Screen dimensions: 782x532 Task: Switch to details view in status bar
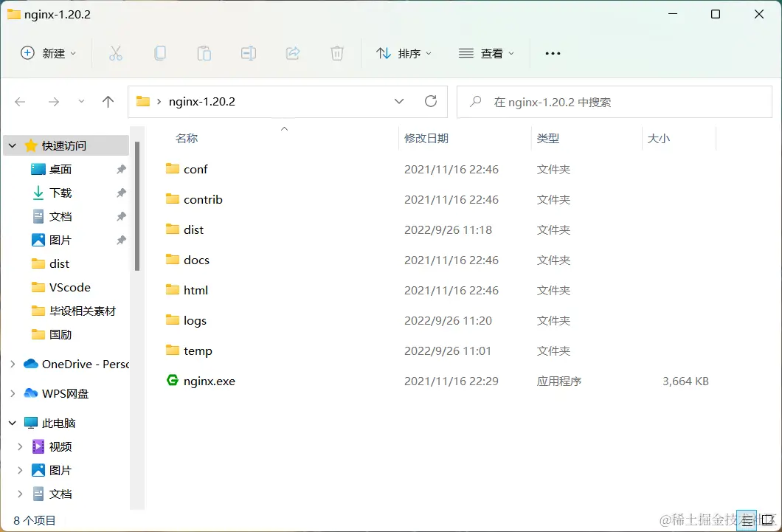click(747, 521)
